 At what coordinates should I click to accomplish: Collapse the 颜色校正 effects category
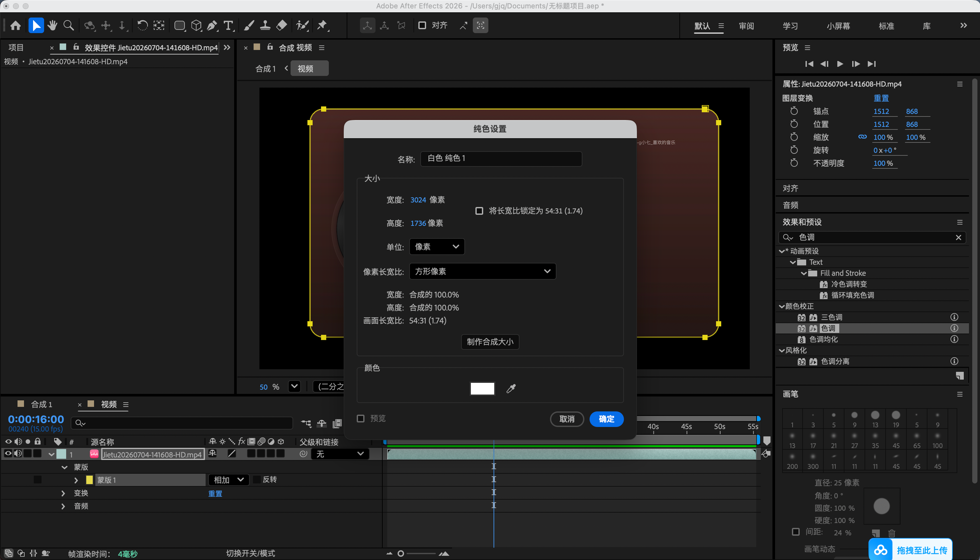[x=781, y=307]
